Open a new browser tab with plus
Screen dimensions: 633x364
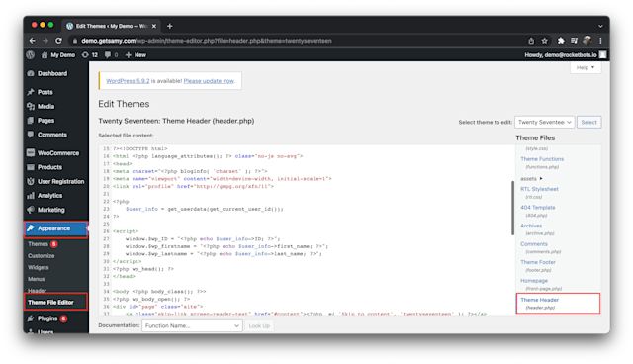point(169,26)
